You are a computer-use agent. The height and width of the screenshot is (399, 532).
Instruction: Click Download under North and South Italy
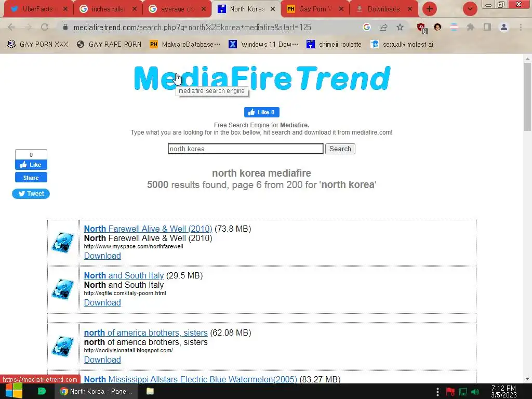102,303
